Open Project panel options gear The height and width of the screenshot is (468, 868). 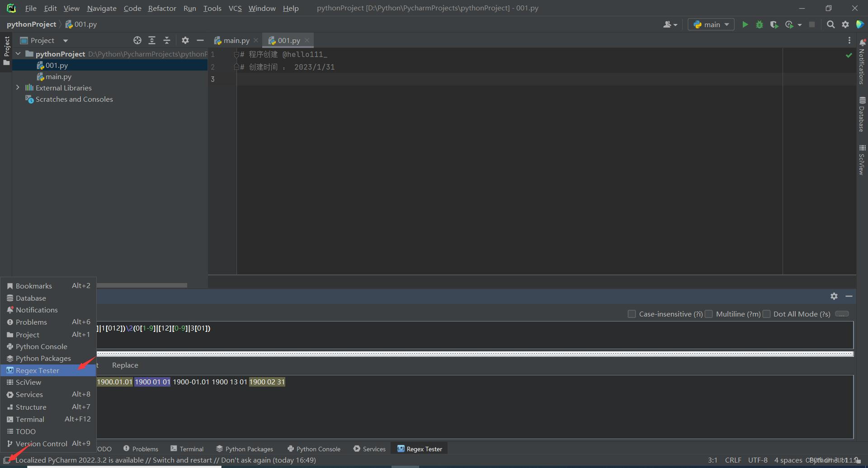click(x=185, y=40)
